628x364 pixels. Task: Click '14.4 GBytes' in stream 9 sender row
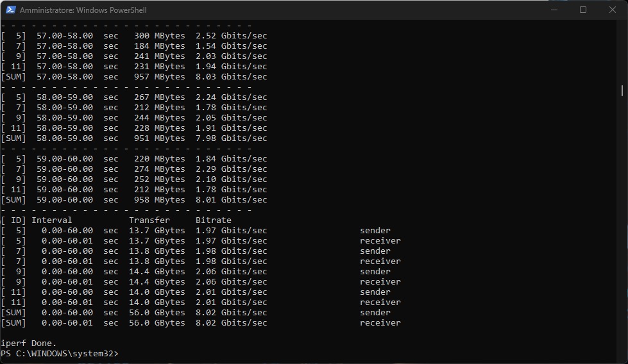coord(157,271)
